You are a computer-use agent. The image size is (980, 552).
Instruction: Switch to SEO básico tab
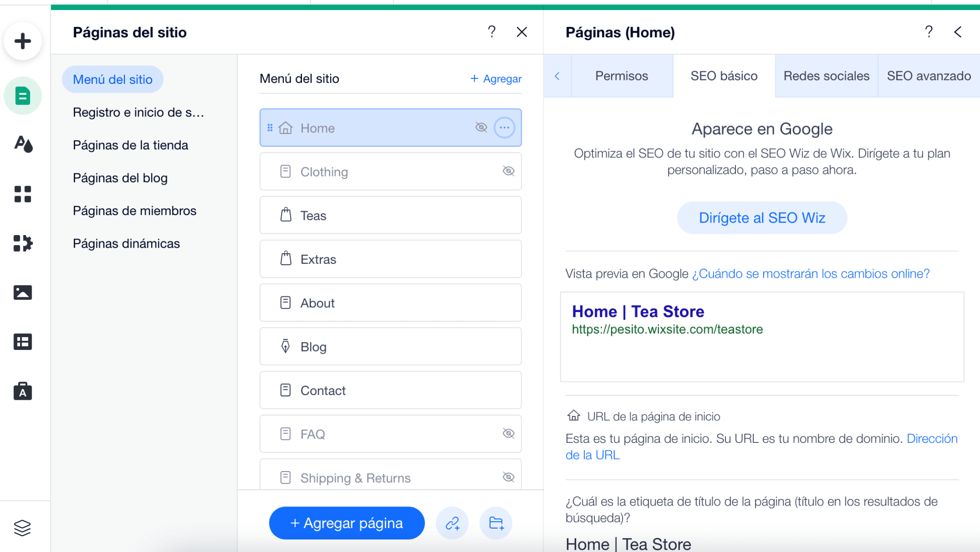tap(724, 76)
